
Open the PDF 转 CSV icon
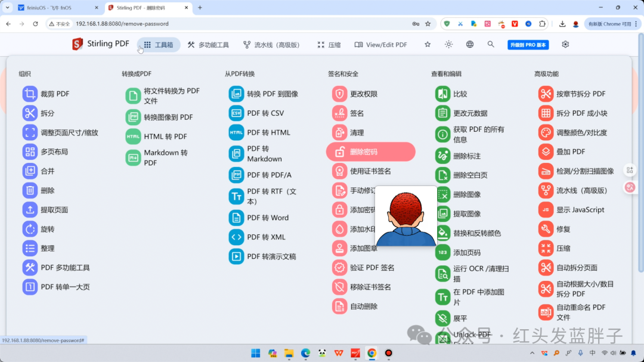click(x=236, y=113)
